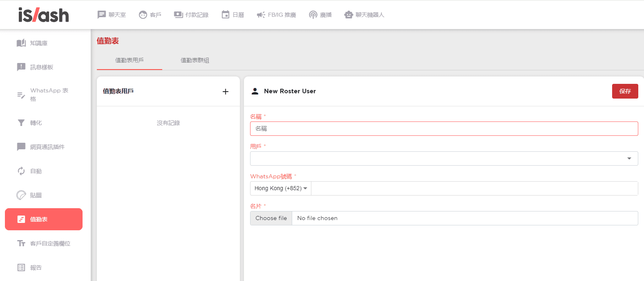The width and height of the screenshot is (644, 281).
Task: Click the chatbot robot icon
Action: point(349,15)
